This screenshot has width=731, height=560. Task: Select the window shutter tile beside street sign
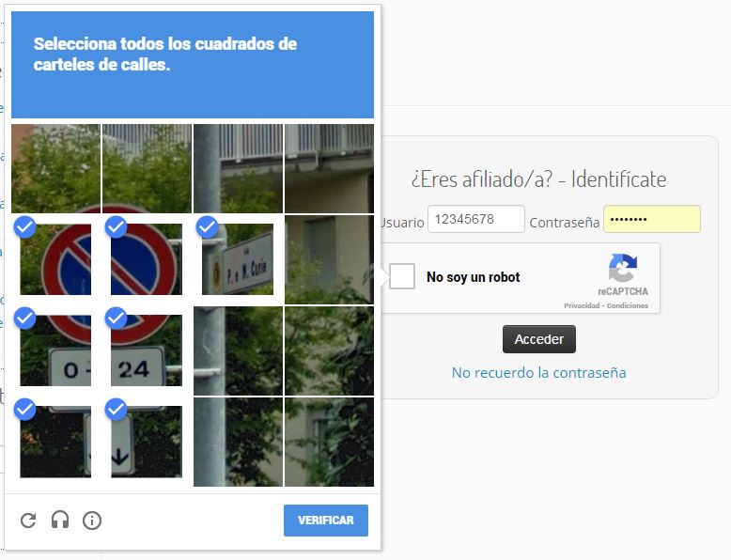[329, 259]
